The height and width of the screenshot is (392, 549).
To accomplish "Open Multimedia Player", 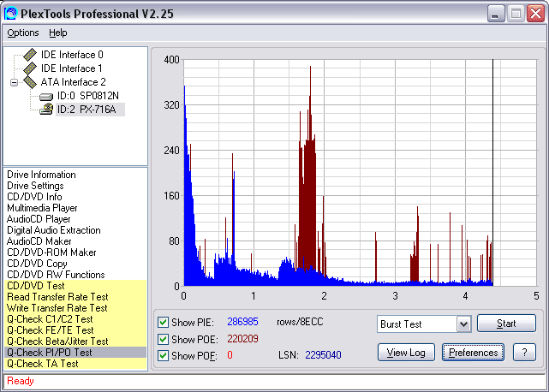I will pyautogui.click(x=42, y=208).
